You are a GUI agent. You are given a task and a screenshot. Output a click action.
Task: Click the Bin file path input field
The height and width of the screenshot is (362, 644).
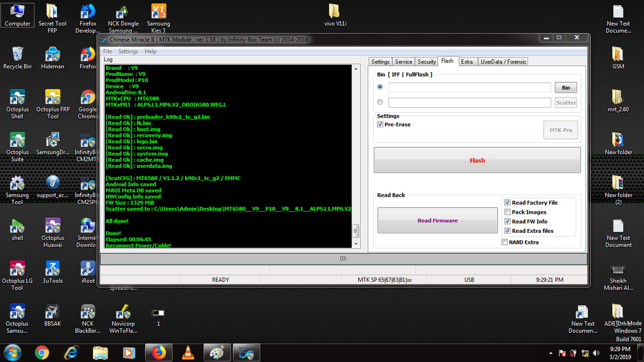(469, 87)
